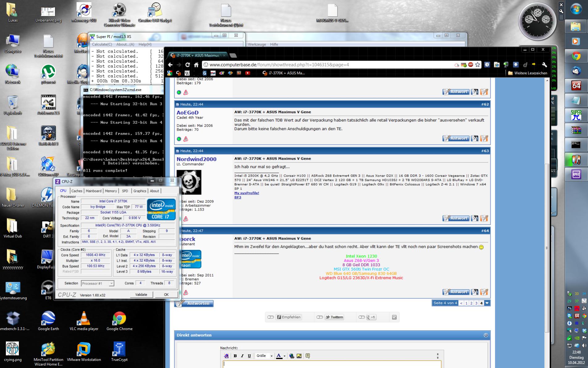Switch to CPU-Z Caches tab

pos(77,191)
